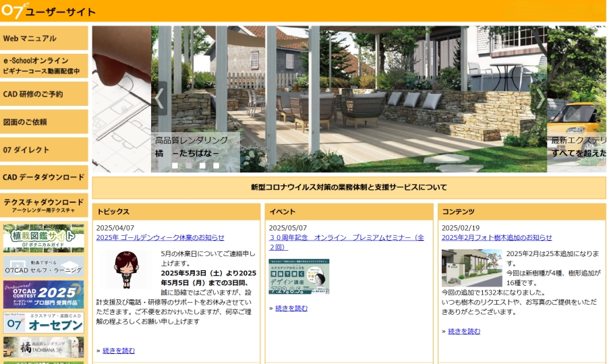
Task: Open the 橘 TACHIBANA rendering banner
Action: pyautogui.click(x=44, y=347)
